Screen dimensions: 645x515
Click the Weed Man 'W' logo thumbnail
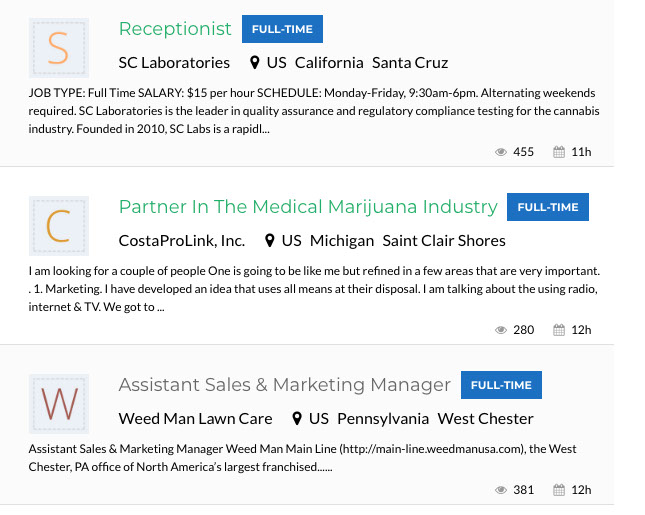point(59,404)
